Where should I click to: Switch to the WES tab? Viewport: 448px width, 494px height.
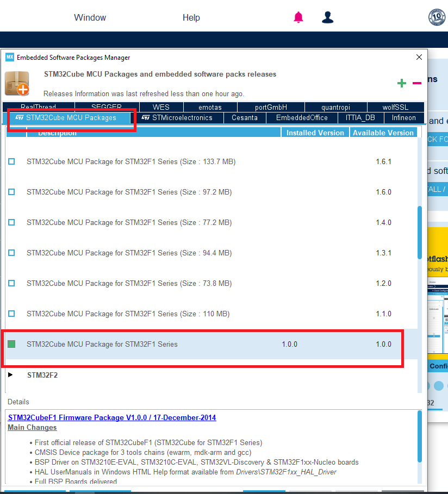point(161,107)
